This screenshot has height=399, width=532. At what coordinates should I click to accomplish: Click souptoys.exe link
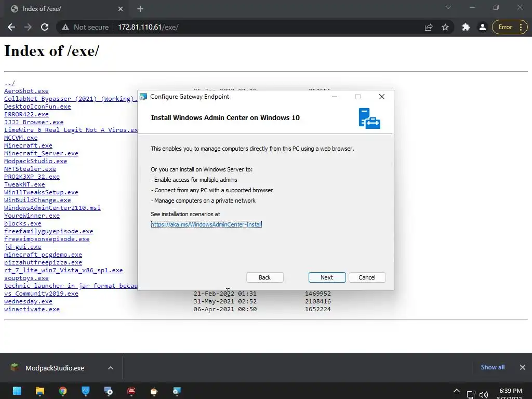pyautogui.click(x=26, y=278)
